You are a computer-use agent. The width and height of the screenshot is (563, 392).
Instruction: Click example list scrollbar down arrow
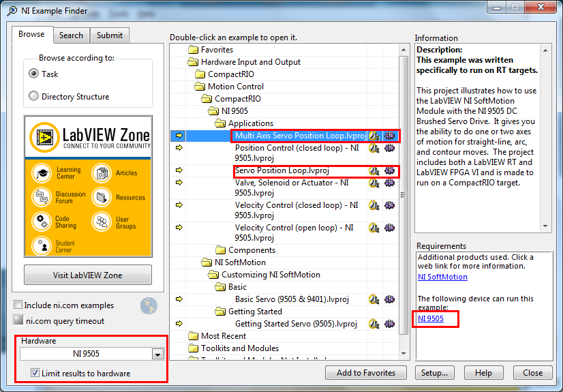404,354
